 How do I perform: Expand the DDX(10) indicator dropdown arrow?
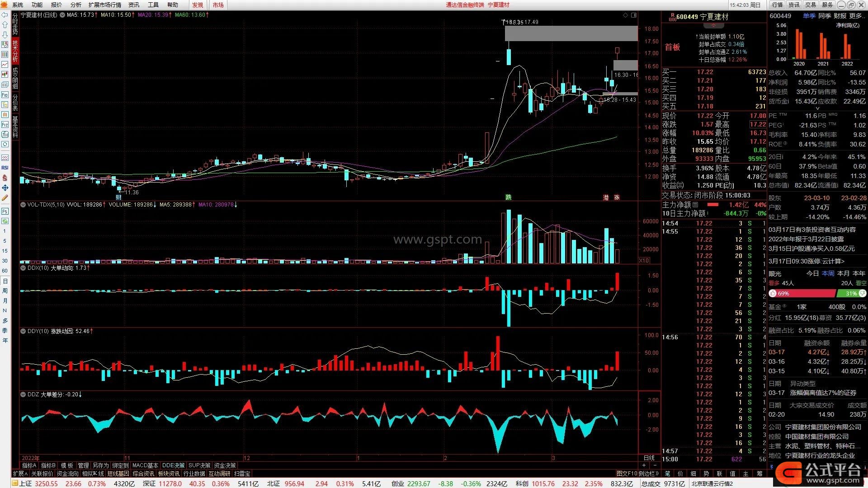click(23, 268)
